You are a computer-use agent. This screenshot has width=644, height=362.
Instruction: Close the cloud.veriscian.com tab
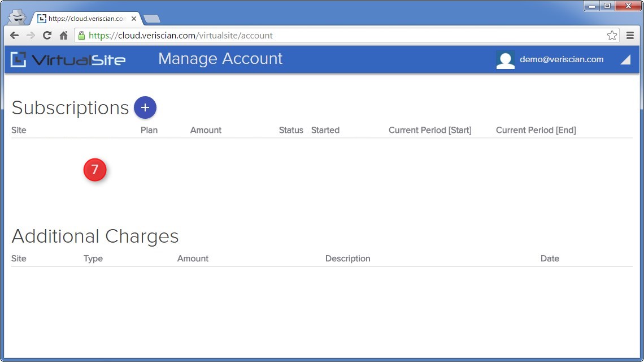[134, 19]
